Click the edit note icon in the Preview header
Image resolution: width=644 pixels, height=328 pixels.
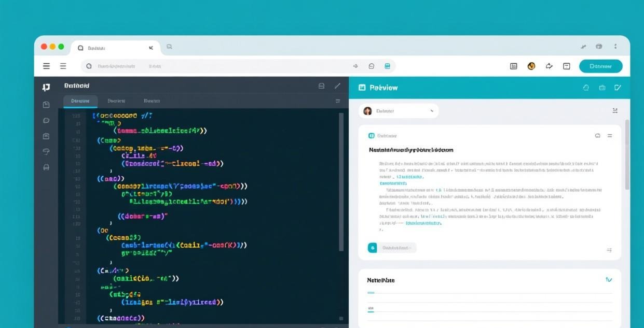[618, 88]
